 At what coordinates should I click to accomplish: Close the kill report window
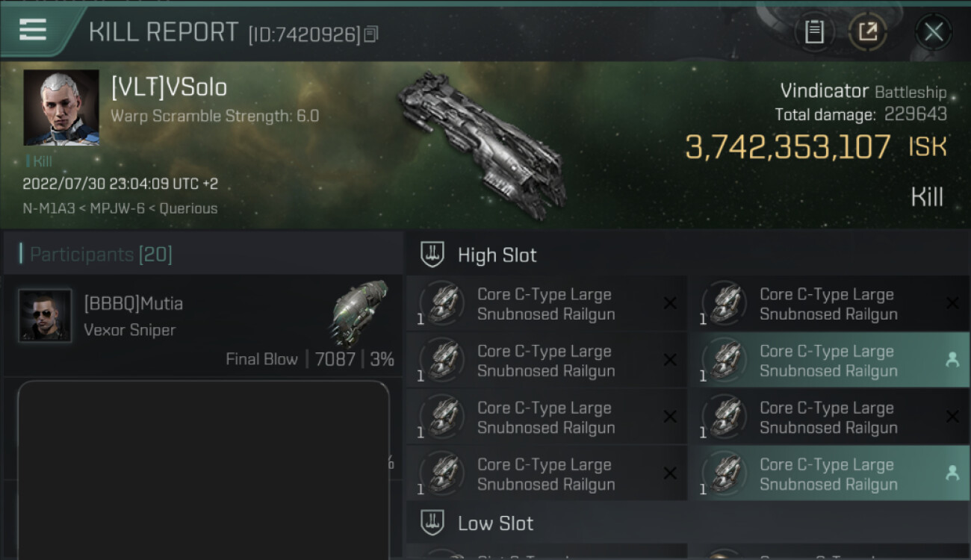[x=933, y=32]
